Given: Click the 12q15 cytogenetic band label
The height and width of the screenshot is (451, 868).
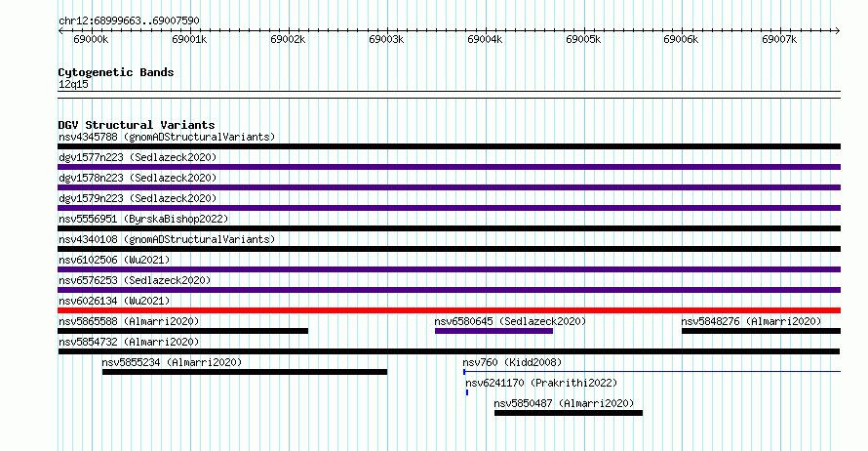Looking at the screenshot, I should [73, 84].
